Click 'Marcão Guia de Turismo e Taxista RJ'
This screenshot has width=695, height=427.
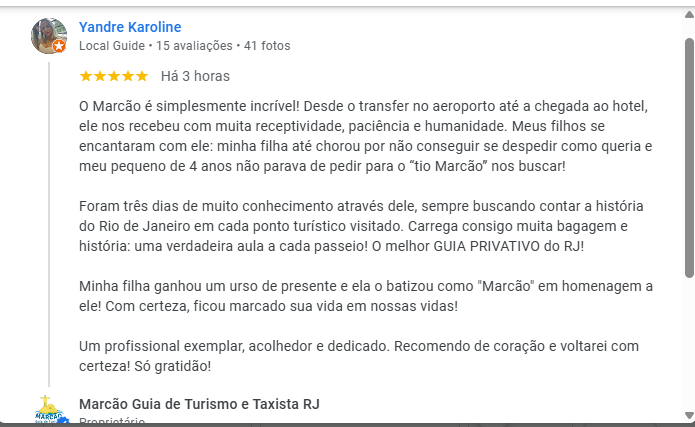[x=199, y=404]
